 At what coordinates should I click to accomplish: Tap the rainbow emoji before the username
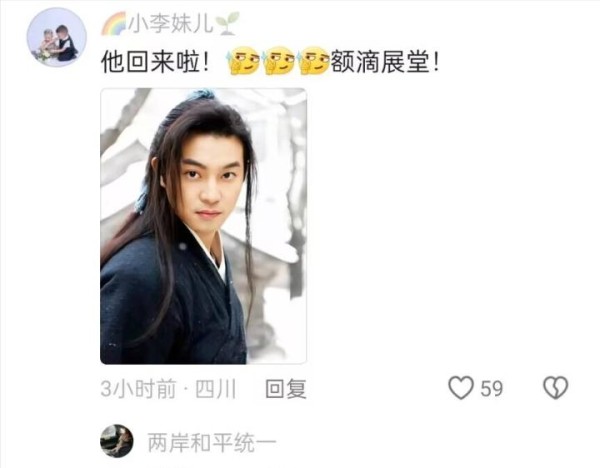(x=114, y=24)
